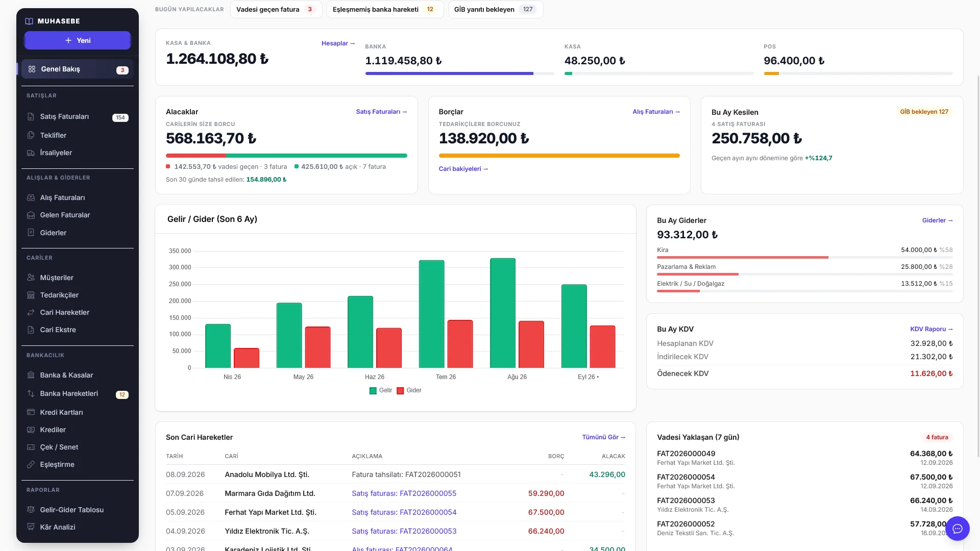Select Anadolu Mobilya Ltd. Şti. row

pyautogui.click(x=396, y=474)
